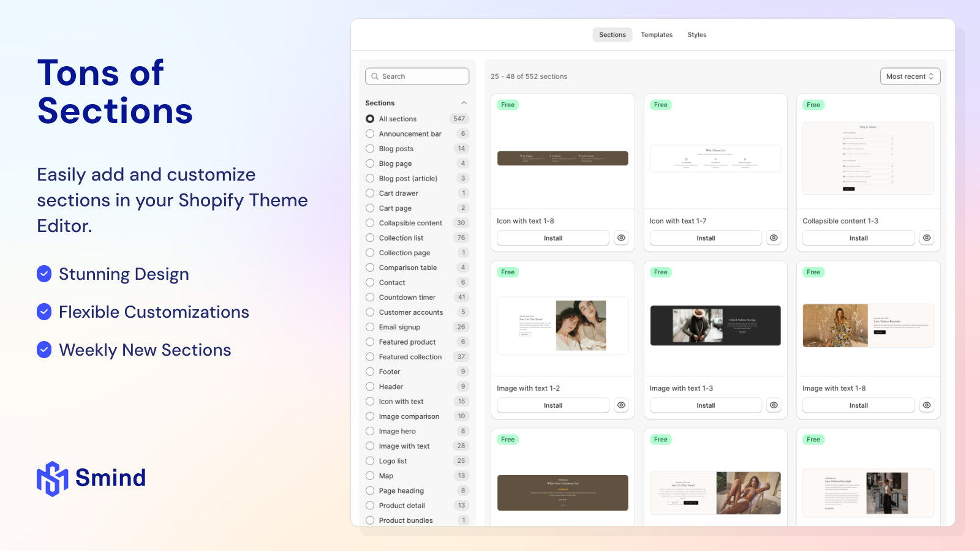The height and width of the screenshot is (551, 980).
Task: Install the Icon with text 1-8 section
Action: click(553, 238)
